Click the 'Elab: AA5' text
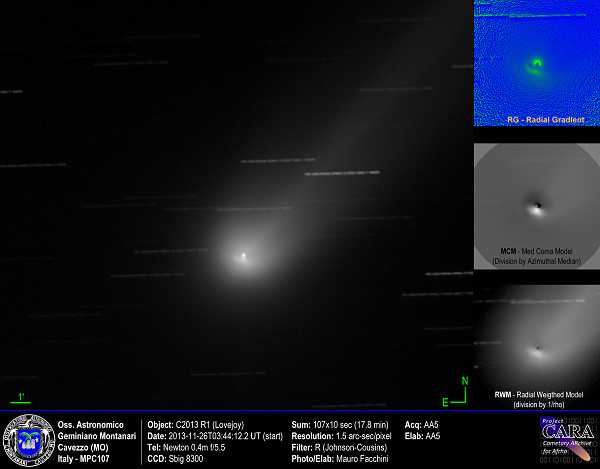Viewport: 600px width, 469px height. [422, 436]
